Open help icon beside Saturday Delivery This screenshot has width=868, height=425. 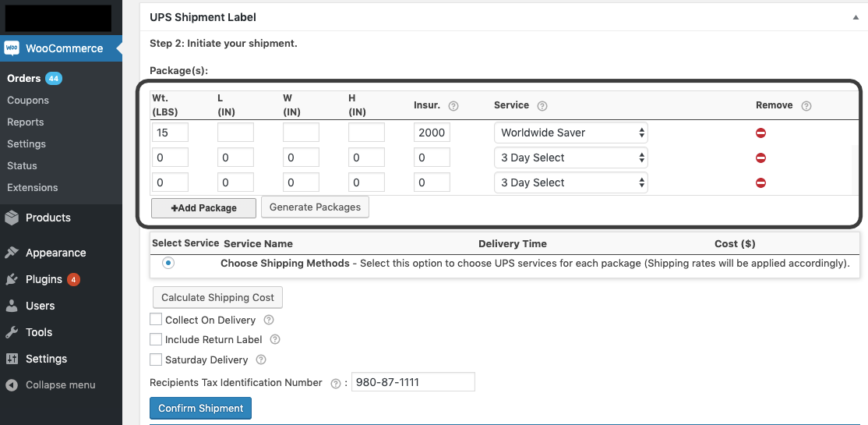[261, 359]
